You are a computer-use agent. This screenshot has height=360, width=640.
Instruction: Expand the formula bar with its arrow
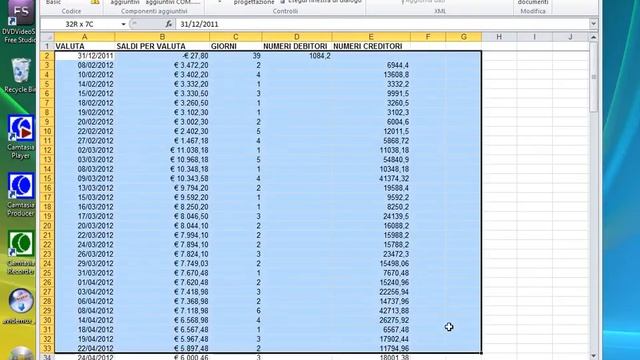coord(593,24)
